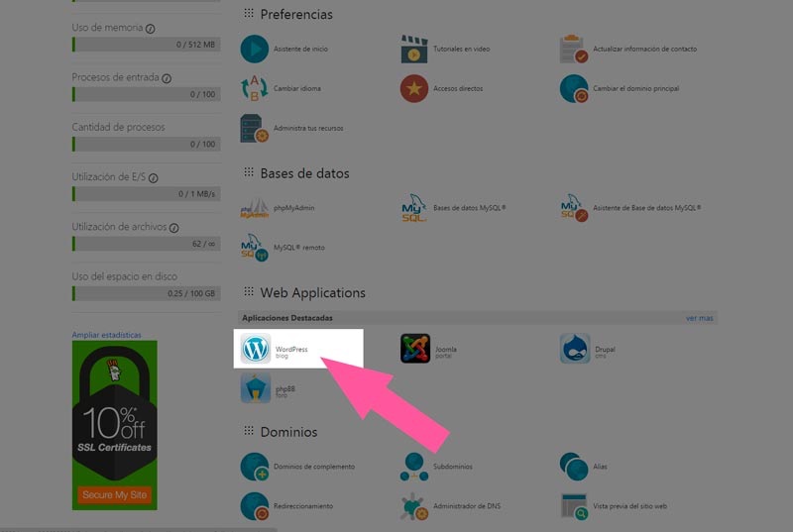The image size is (793, 532).
Task: Click the Bases de datos MySQL icon
Action: [x=415, y=208]
